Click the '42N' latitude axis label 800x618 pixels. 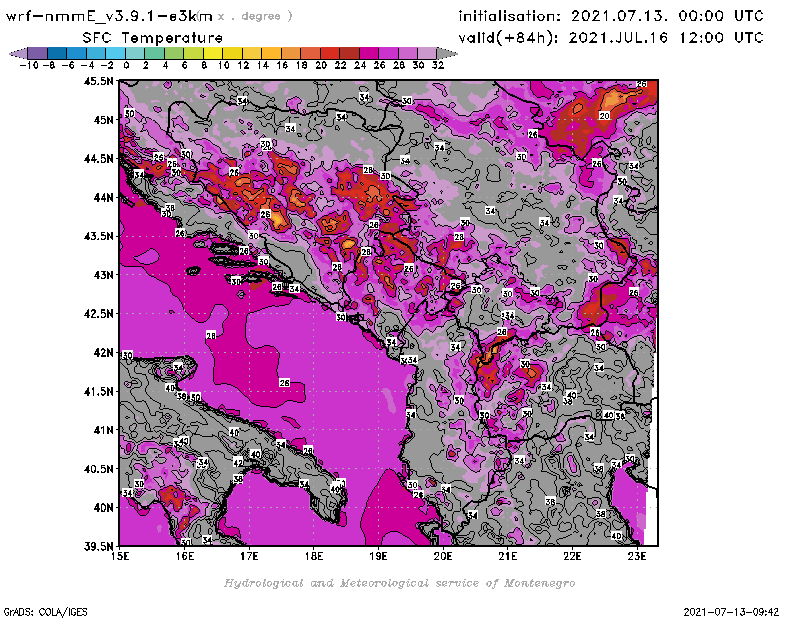[x=104, y=353]
